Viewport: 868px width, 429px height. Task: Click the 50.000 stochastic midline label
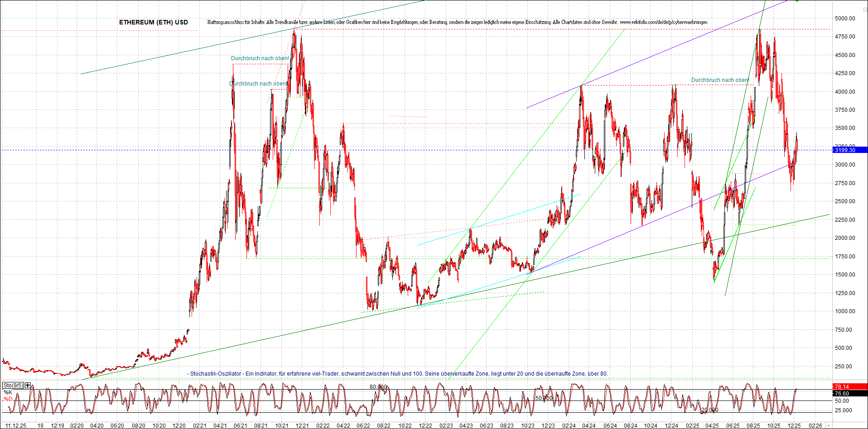point(544,398)
